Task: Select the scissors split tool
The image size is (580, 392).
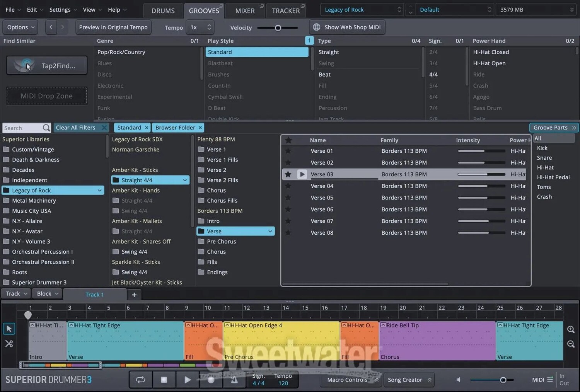Action: [x=9, y=344]
